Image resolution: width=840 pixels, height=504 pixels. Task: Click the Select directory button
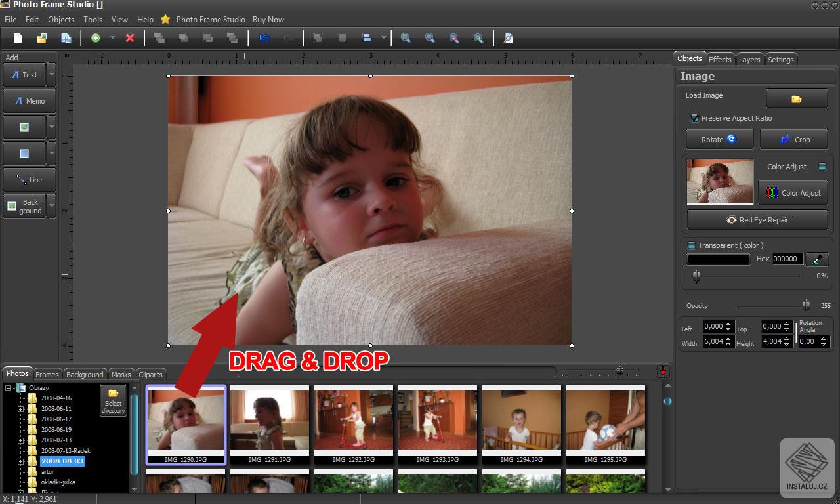(x=113, y=401)
